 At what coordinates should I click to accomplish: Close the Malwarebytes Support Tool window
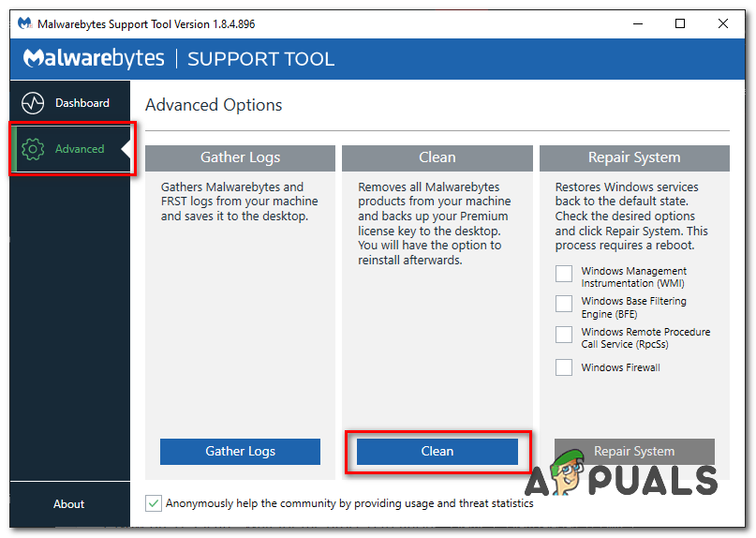[723, 23]
